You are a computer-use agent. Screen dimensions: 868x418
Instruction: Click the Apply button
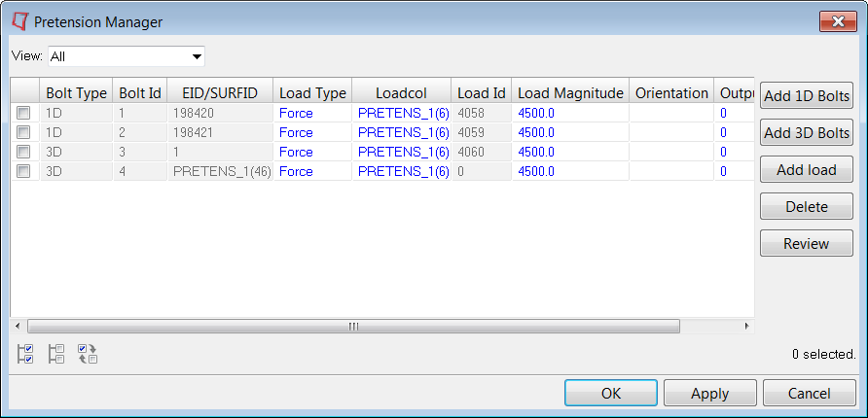(x=709, y=394)
